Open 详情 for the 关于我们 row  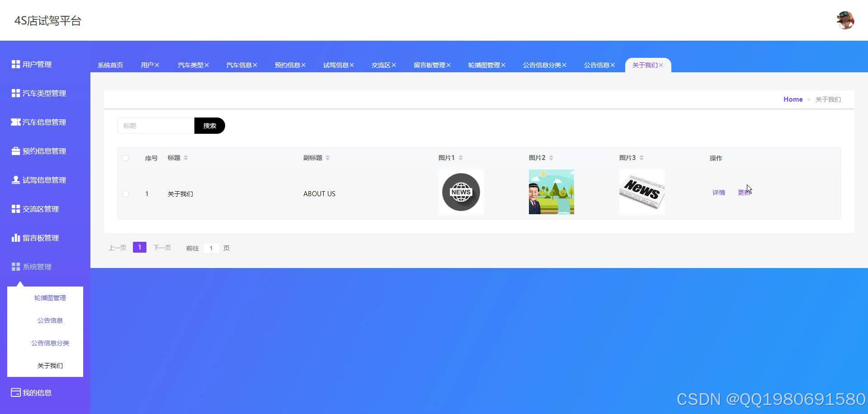pyautogui.click(x=719, y=193)
